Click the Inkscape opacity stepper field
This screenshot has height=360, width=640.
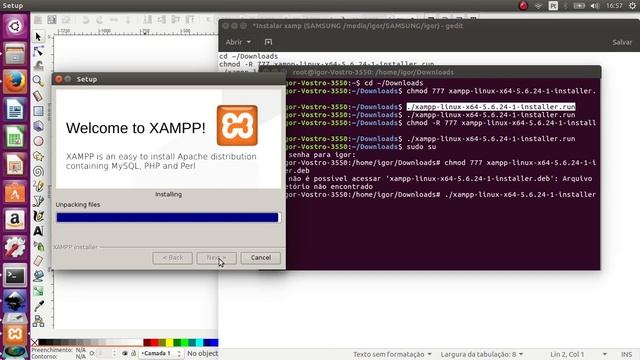coord(106,353)
